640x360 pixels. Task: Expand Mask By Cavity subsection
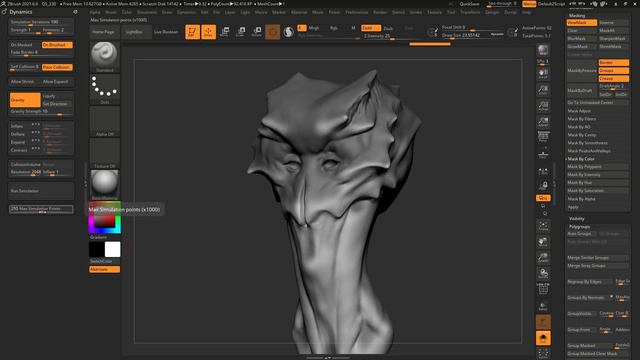(582, 135)
